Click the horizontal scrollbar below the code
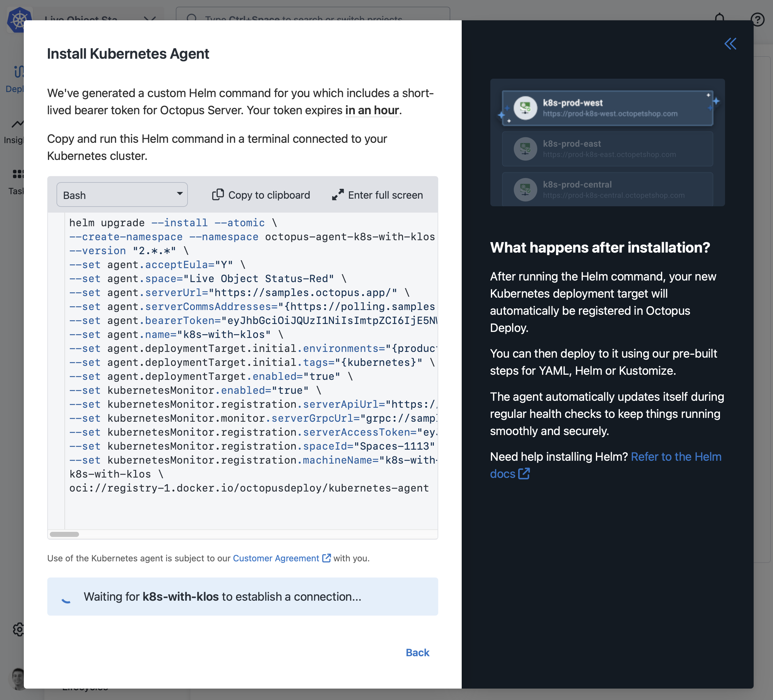The image size is (773, 700). [x=64, y=534]
